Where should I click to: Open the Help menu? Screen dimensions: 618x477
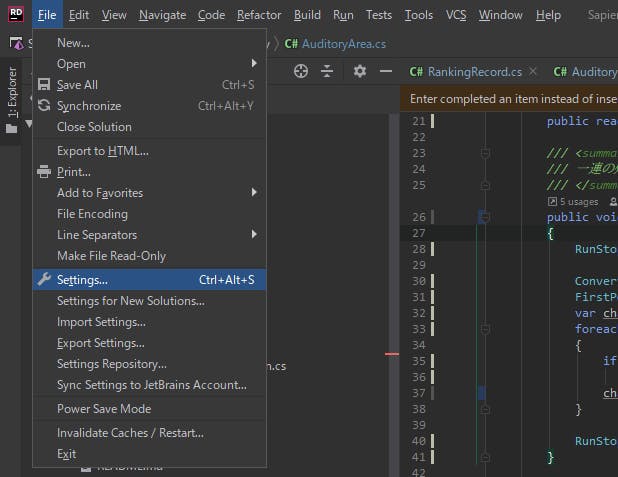[548, 15]
